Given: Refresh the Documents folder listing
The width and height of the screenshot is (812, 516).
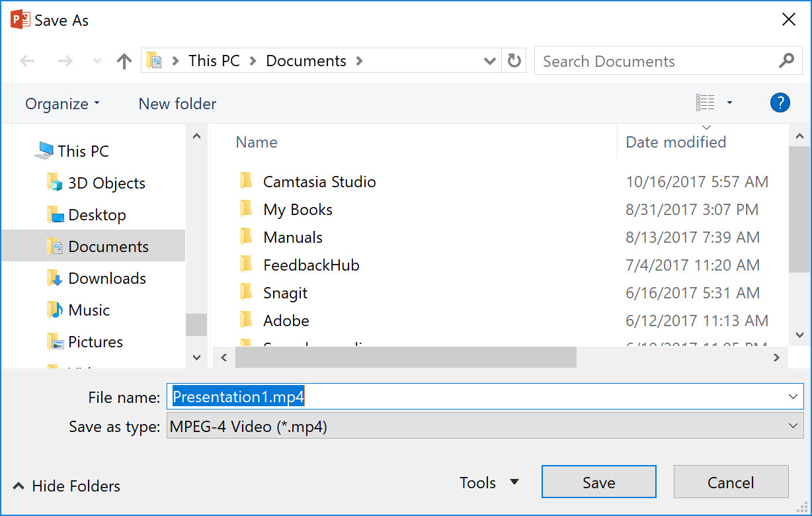Looking at the screenshot, I should coord(514,62).
